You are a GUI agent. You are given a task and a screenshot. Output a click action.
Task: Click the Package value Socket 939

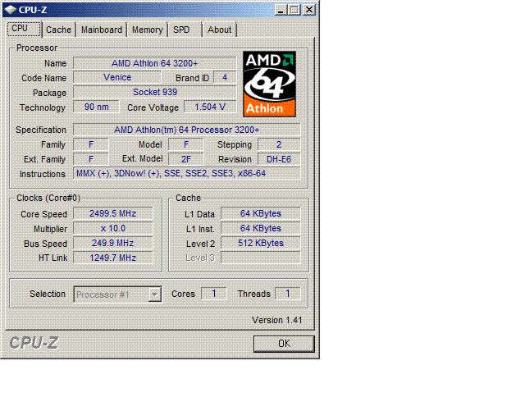pyautogui.click(x=155, y=92)
